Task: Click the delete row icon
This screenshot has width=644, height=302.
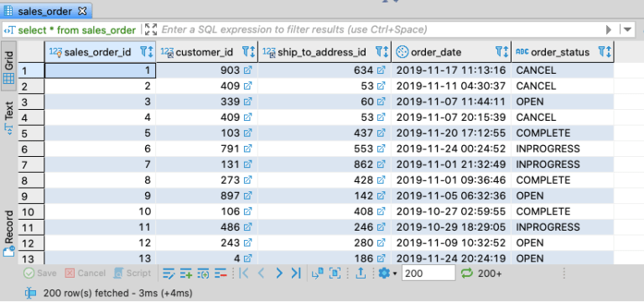Action: click(x=221, y=273)
